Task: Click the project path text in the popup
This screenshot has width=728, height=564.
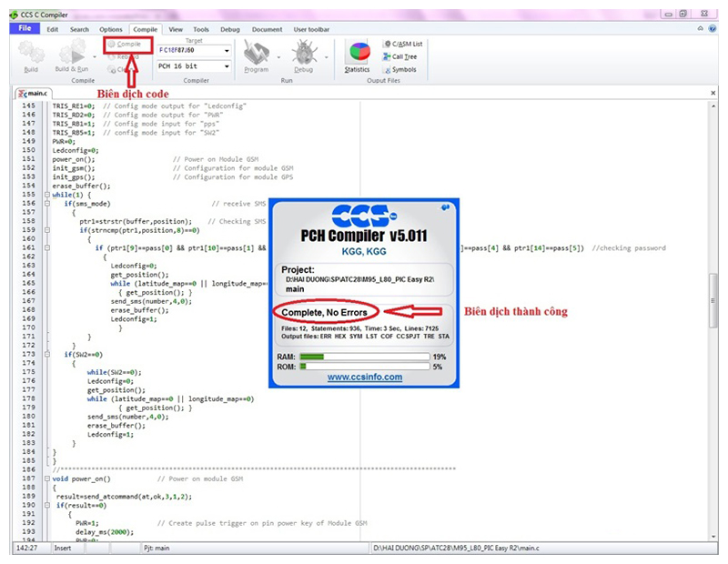Action: pos(359,279)
